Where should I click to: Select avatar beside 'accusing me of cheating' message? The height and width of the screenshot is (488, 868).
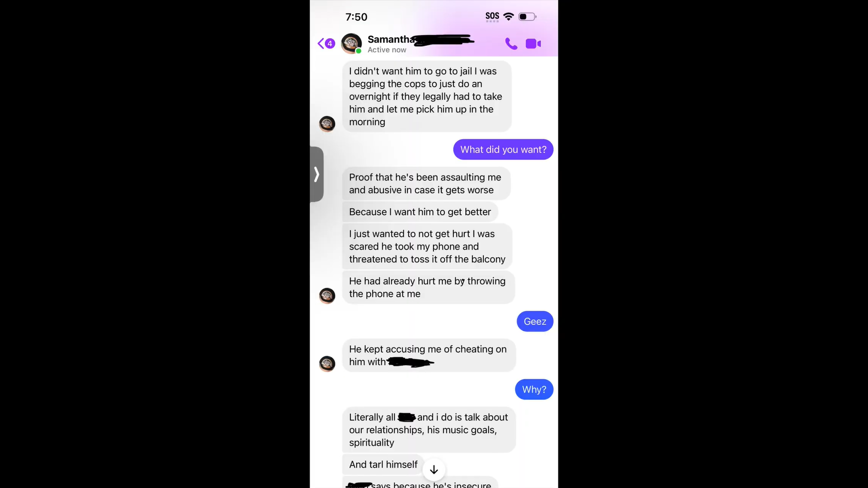click(327, 364)
